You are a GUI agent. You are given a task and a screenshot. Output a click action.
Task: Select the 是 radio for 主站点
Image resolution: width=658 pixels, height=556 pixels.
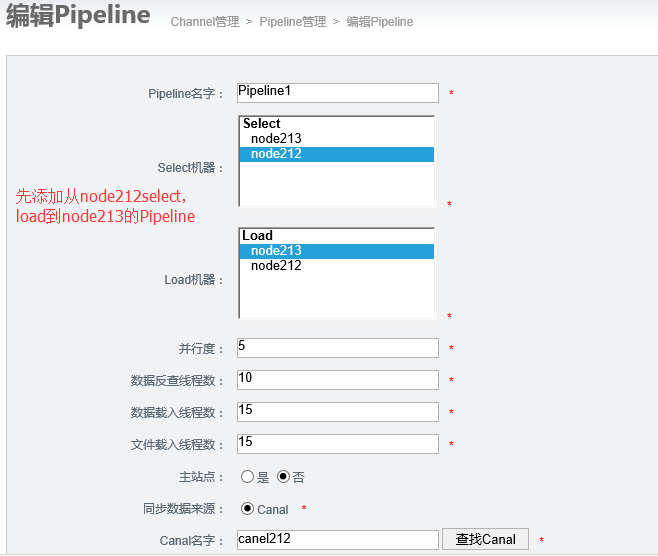(x=247, y=477)
